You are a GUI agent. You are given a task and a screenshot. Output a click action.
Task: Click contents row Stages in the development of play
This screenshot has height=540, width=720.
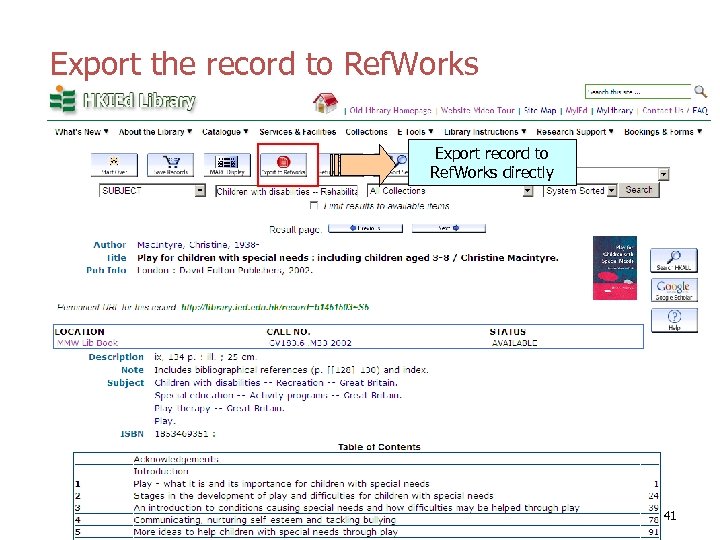pos(366,496)
